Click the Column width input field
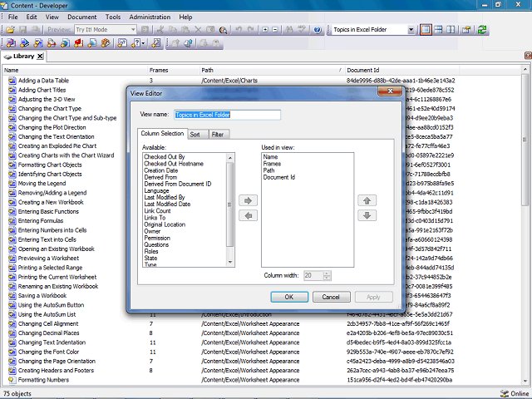Screen dimensions: 532x399 pyautogui.click(x=313, y=275)
